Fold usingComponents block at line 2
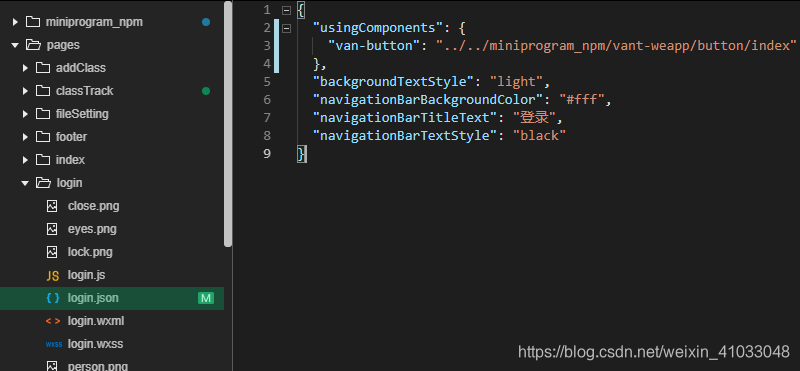800x371 pixels. [x=286, y=28]
